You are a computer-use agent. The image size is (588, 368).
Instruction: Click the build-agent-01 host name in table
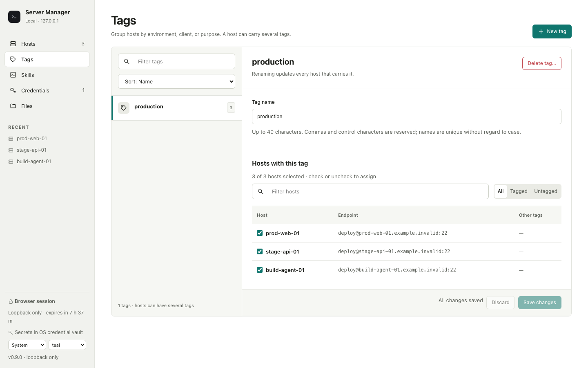[x=285, y=270]
